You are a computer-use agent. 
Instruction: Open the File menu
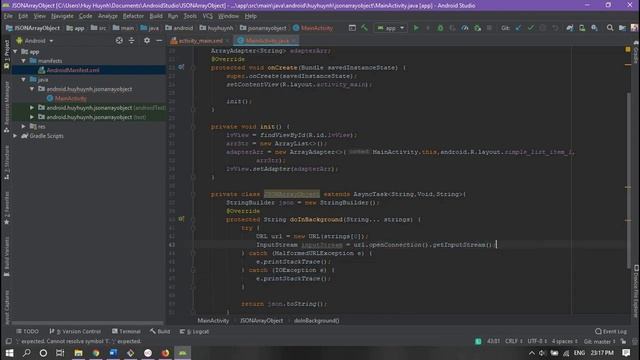tap(8, 16)
